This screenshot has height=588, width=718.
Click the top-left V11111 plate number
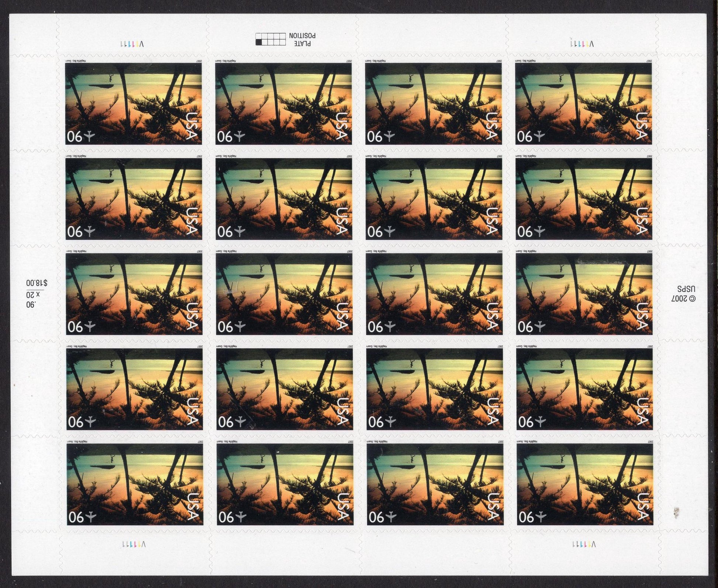tap(132, 44)
